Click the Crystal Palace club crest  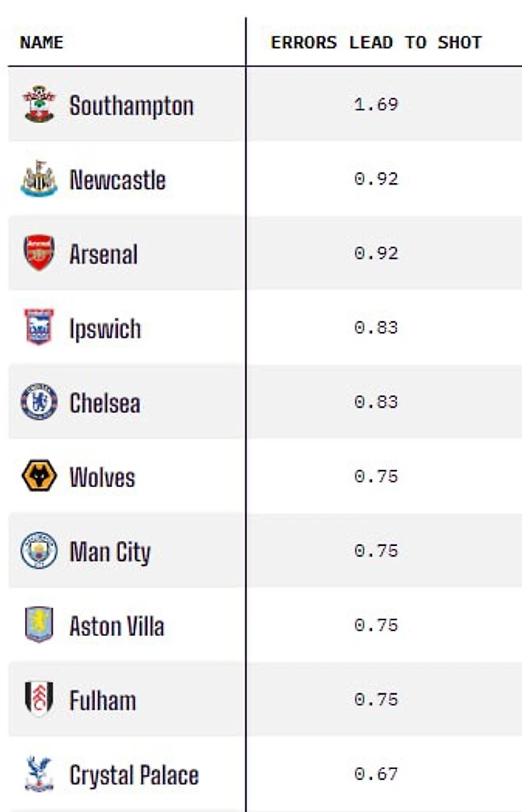tap(39, 775)
